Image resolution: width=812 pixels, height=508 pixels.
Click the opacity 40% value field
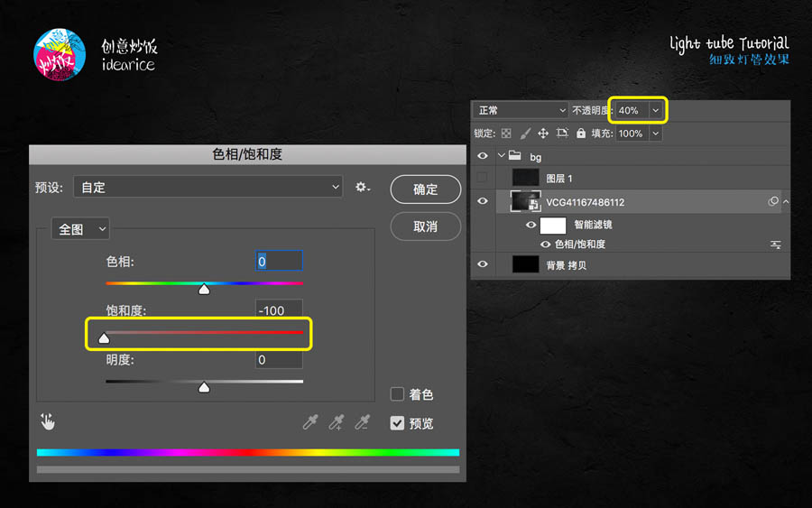click(632, 110)
